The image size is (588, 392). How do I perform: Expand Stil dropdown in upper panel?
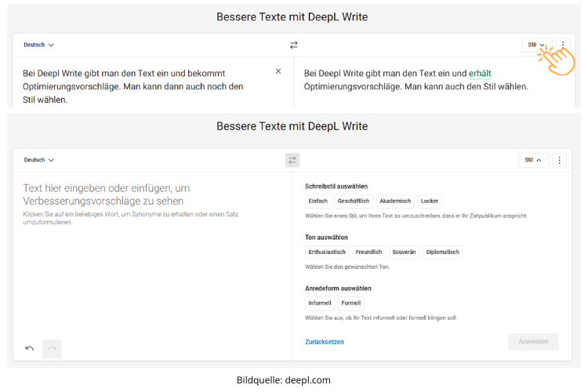coord(536,45)
